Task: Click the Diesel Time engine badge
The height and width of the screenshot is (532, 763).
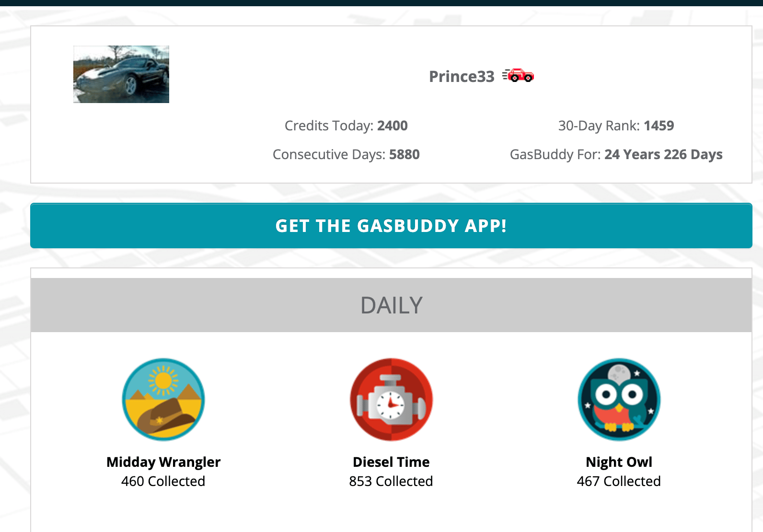Action: [391, 399]
